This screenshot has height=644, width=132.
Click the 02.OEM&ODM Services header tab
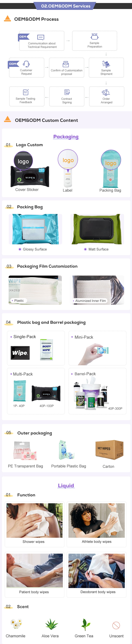pos(66,6)
